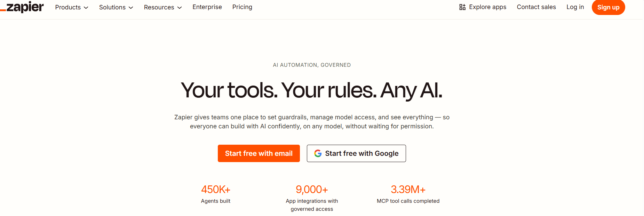Click Contact sales
This screenshot has width=644, height=216.
point(536,7)
